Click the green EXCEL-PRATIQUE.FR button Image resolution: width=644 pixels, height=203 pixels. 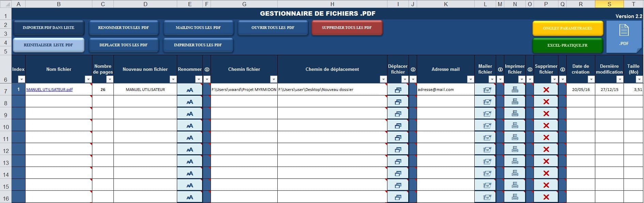point(567,45)
